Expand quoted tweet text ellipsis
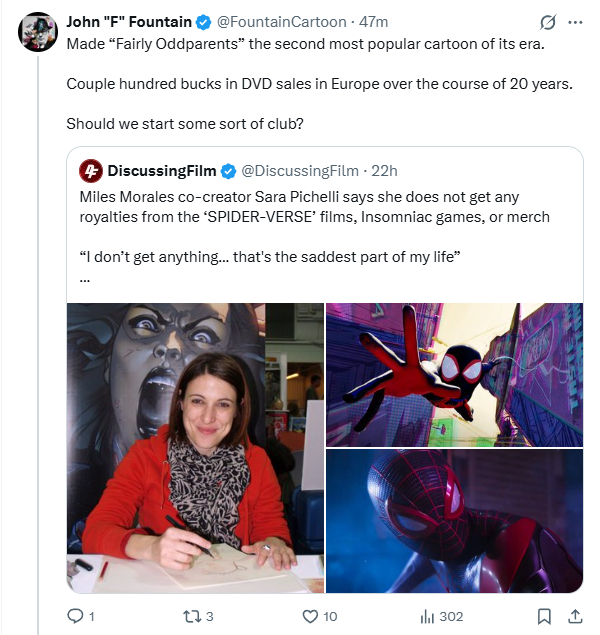600x635 pixels. [x=85, y=277]
